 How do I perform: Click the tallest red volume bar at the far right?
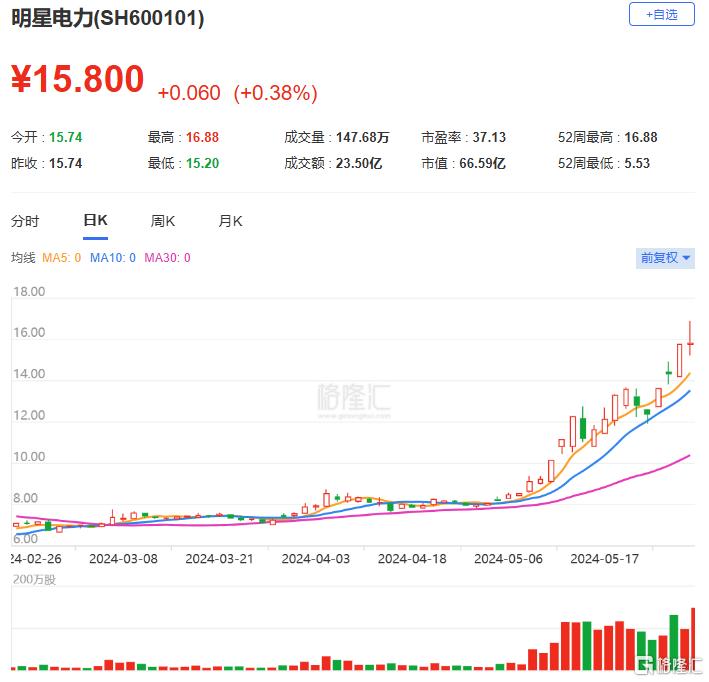coord(693,639)
